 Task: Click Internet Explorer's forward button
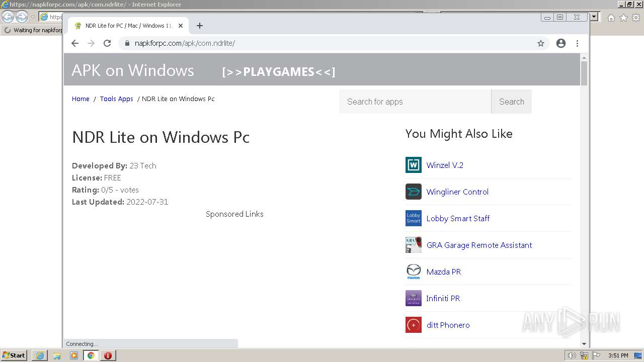pyautogui.click(x=22, y=17)
